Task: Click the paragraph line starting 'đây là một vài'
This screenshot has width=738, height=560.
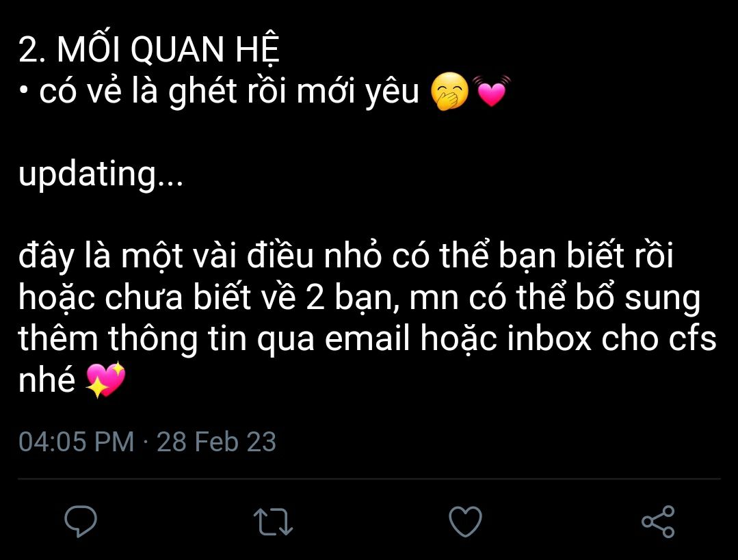Action: [x=346, y=256]
